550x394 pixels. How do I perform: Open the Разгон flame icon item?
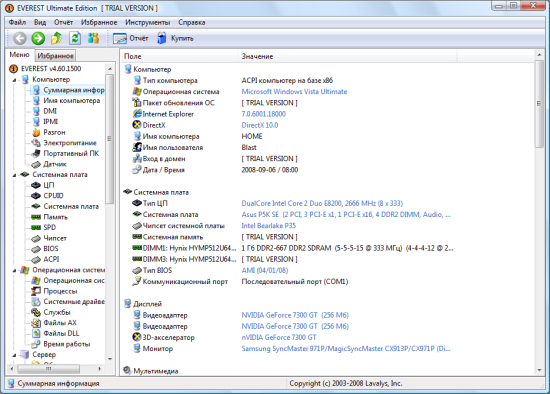point(49,132)
